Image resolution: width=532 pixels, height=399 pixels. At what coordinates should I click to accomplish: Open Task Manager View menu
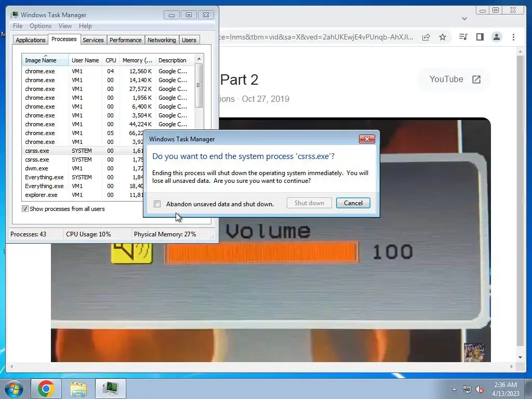65,26
